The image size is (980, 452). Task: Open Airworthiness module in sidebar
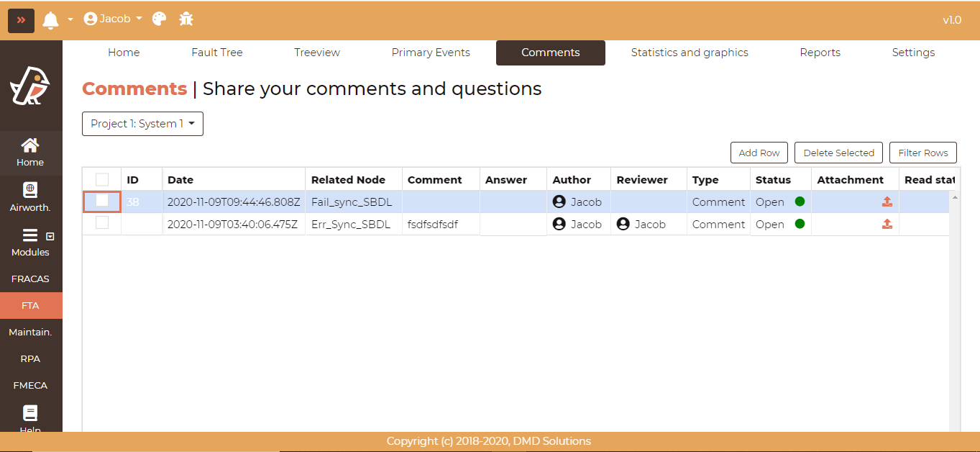(30, 198)
